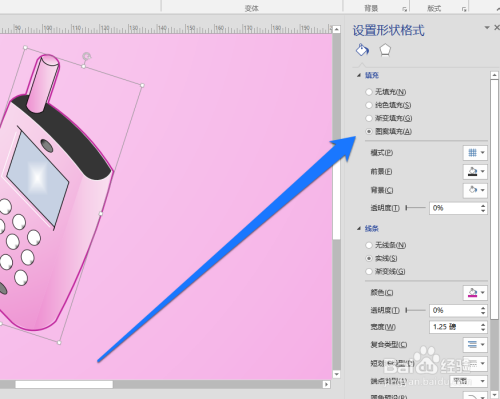The image size is (500, 399).
Task: Increase line 宽度 with up spinner
Action: [x=483, y=324]
